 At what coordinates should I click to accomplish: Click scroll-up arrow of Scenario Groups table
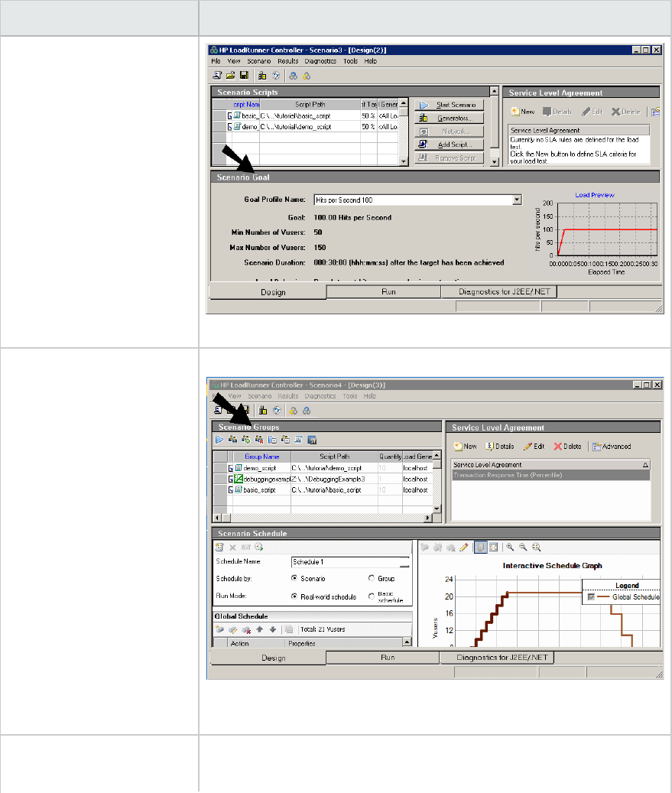click(x=437, y=455)
